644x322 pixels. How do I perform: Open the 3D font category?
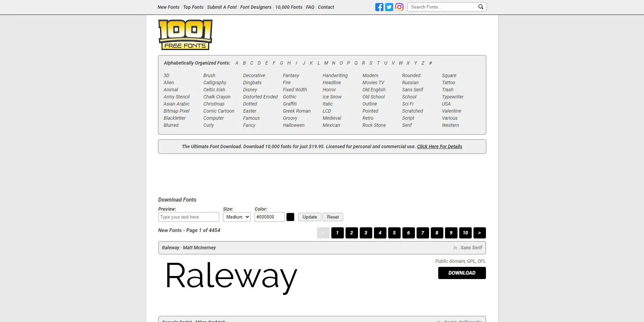(166, 75)
